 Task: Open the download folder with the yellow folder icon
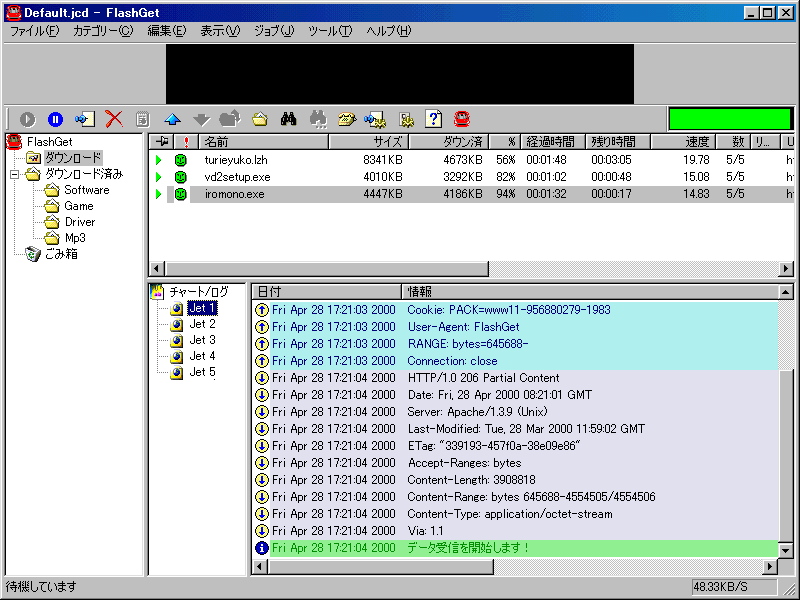pos(260,120)
